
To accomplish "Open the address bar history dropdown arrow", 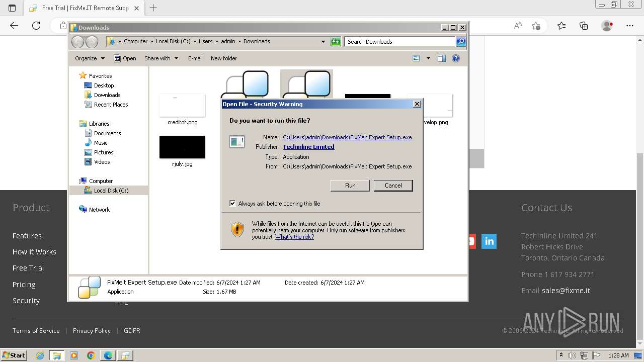I will [x=323, y=42].
